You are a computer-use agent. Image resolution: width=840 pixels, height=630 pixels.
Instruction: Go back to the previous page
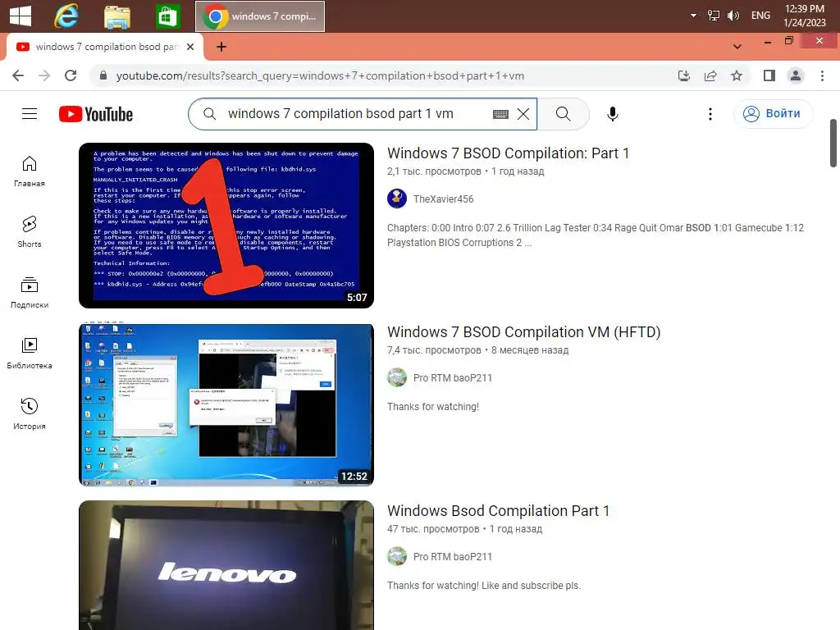pos(18,75)
